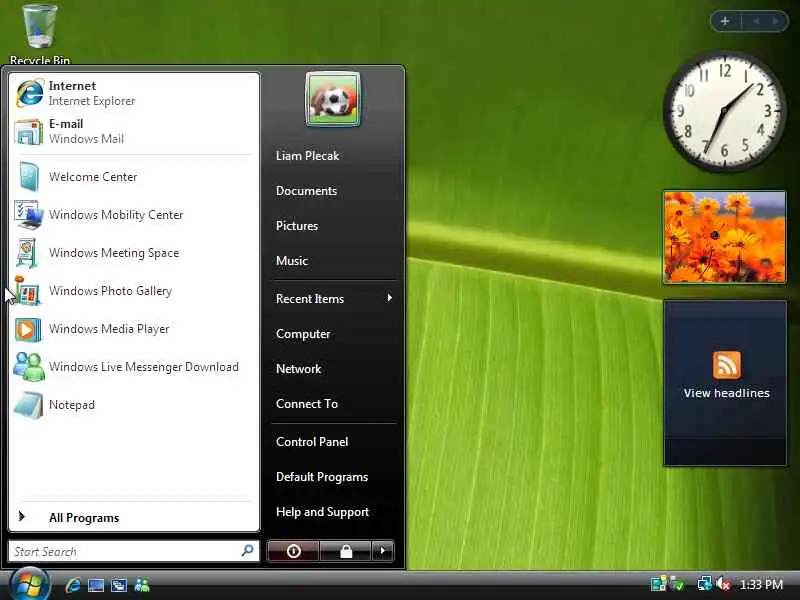Click the Start Search input box
The width and height of the screenshot is (800, 600).
point(134,551)
